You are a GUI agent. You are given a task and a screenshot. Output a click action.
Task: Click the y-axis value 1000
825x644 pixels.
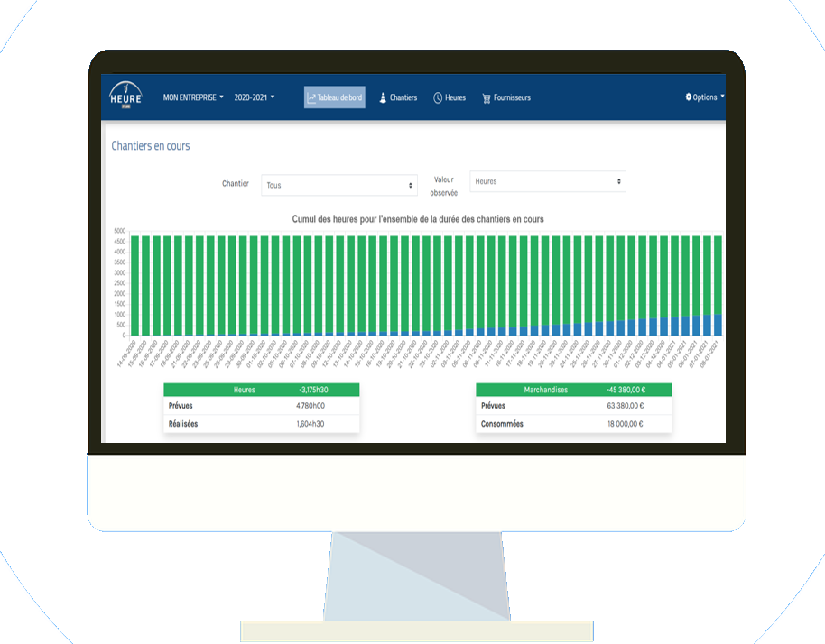click(x=120, y=315)
